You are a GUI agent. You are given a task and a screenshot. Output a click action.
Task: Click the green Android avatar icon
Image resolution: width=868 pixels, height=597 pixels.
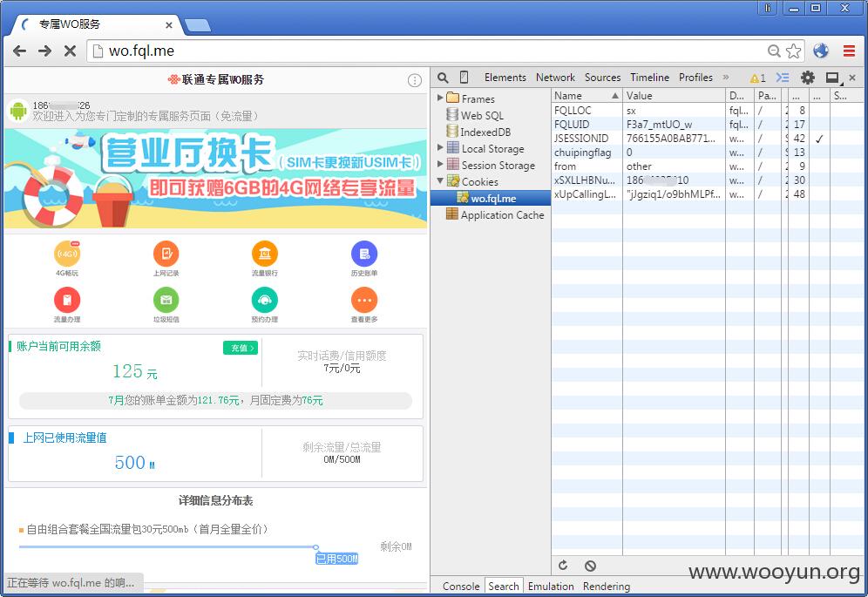point(18,111)
